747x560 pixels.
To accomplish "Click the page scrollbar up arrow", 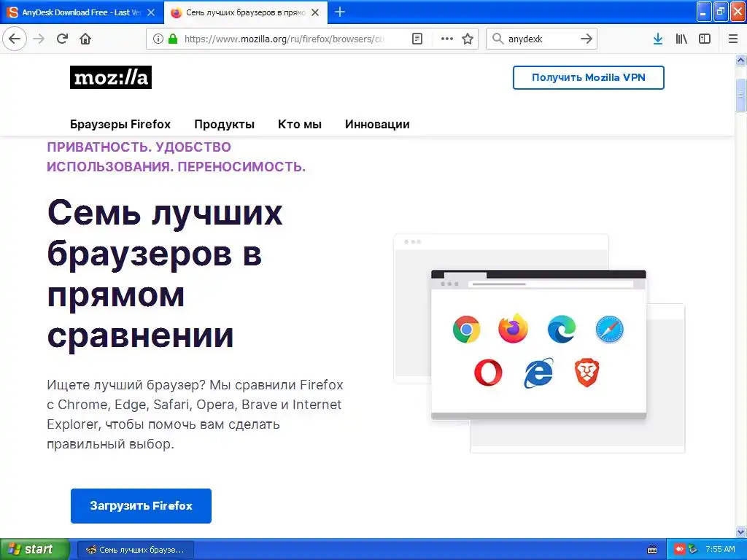I will pyautogui.click(x=741, y=60).
